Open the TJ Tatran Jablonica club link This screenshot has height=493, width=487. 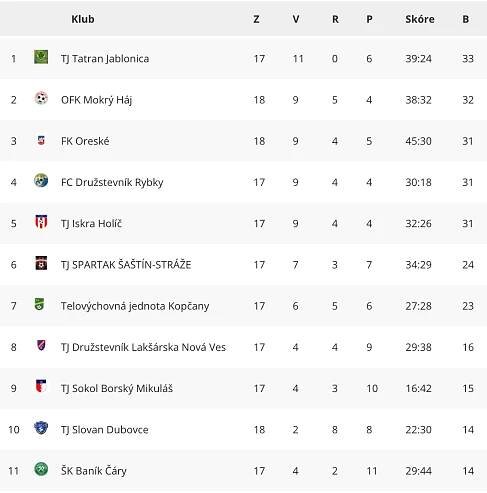105,59
